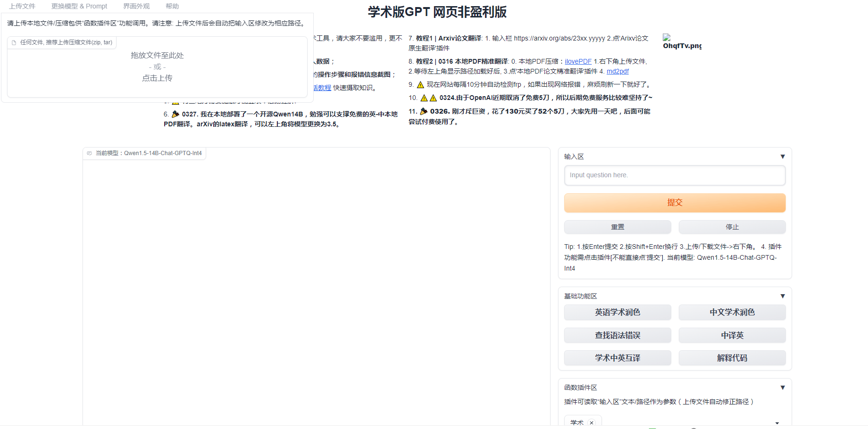
Task: Click the chat bubble icon beside 当前模型
Action: point(90,153)
